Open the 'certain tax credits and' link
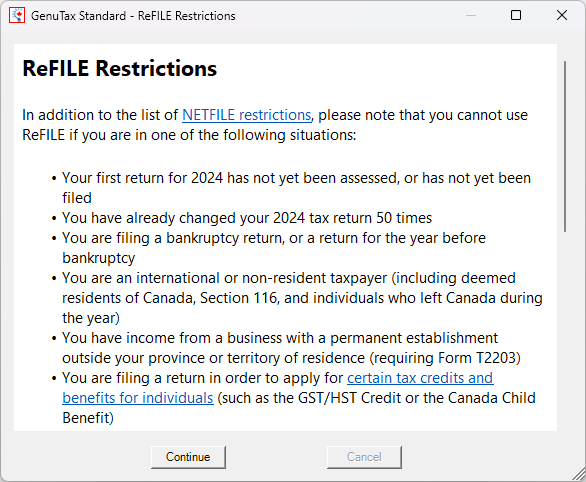 tap(420, 378)
